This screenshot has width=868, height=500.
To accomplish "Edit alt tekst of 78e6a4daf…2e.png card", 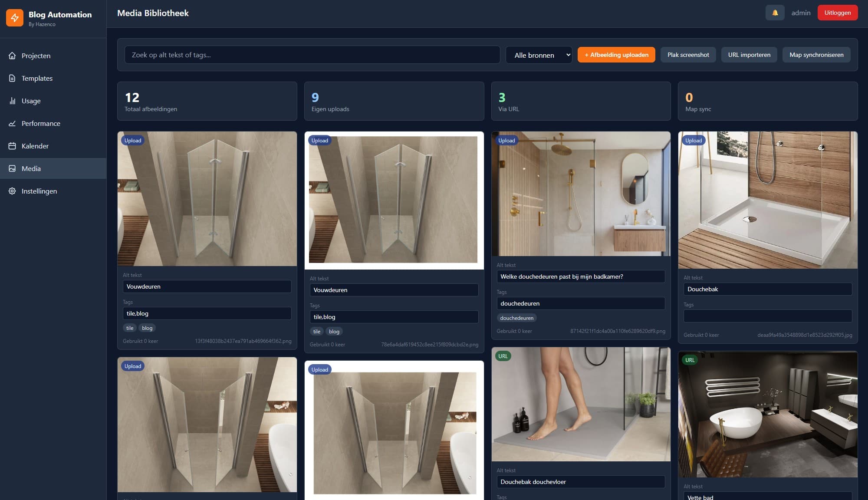I will pyautogui.click(x=394, y=290).
